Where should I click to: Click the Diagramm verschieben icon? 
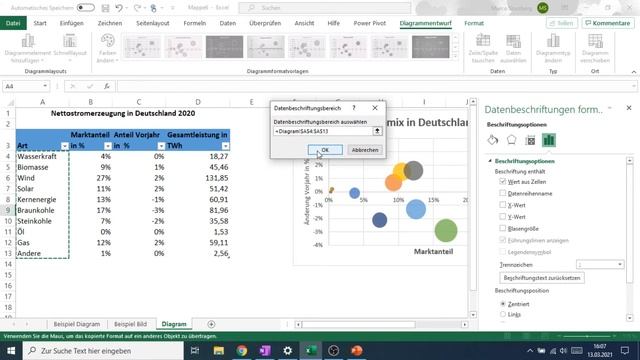coord(595,41)
